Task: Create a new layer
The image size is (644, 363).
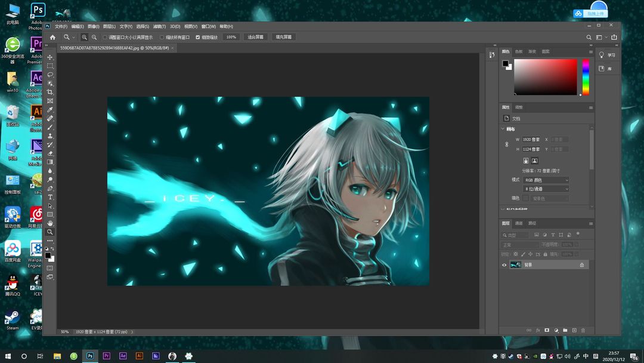Action: [x=574, y=330]
